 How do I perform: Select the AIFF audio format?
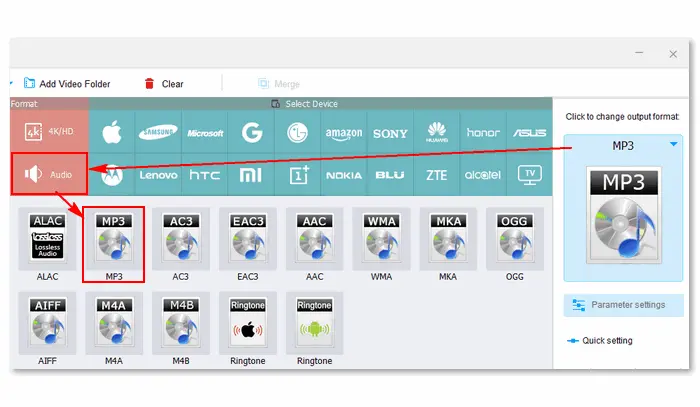(x=47, y=324)
